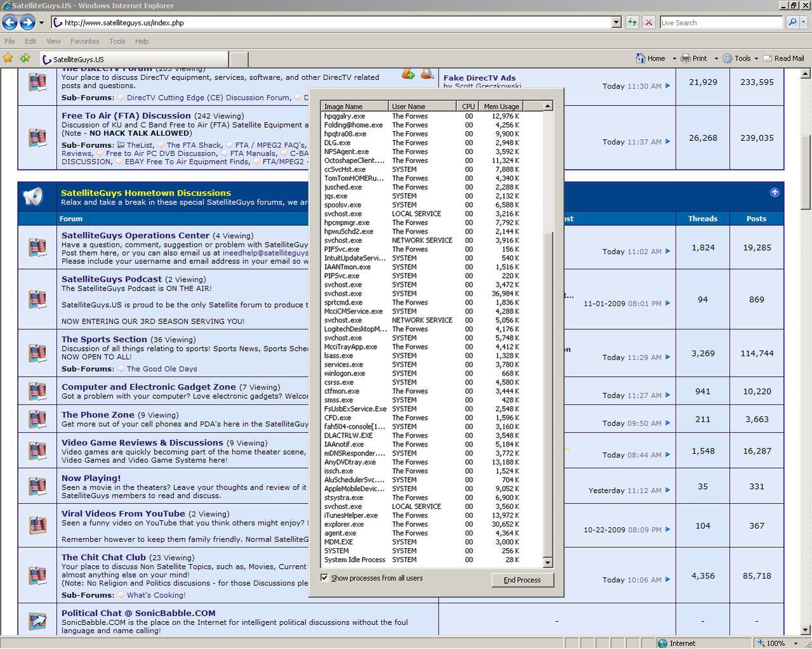Click the Read Mail toolbar button

tap(783, 58)
